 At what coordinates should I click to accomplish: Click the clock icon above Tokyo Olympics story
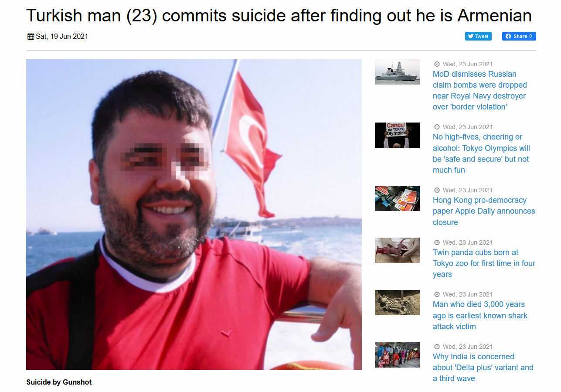click(x=437, y=127)
